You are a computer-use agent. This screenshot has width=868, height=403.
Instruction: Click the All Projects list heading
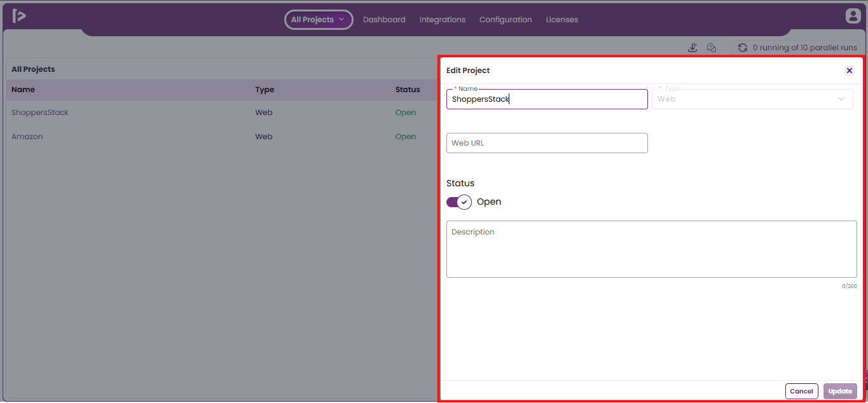pos(33,69)
